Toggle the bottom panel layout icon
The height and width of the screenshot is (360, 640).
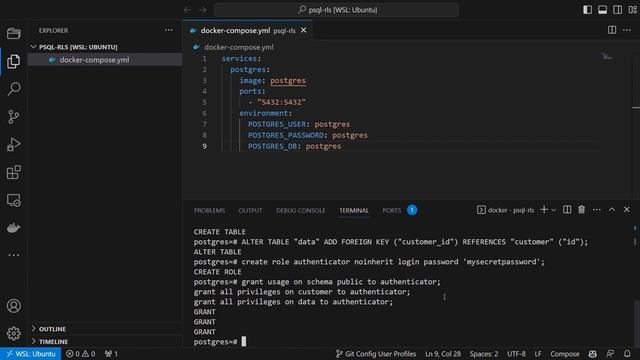pos(602,10)
